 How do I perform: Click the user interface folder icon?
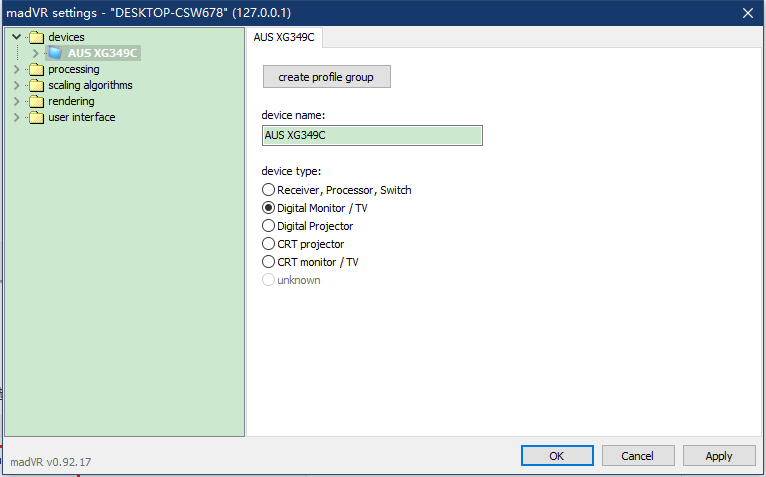(37, 118)
